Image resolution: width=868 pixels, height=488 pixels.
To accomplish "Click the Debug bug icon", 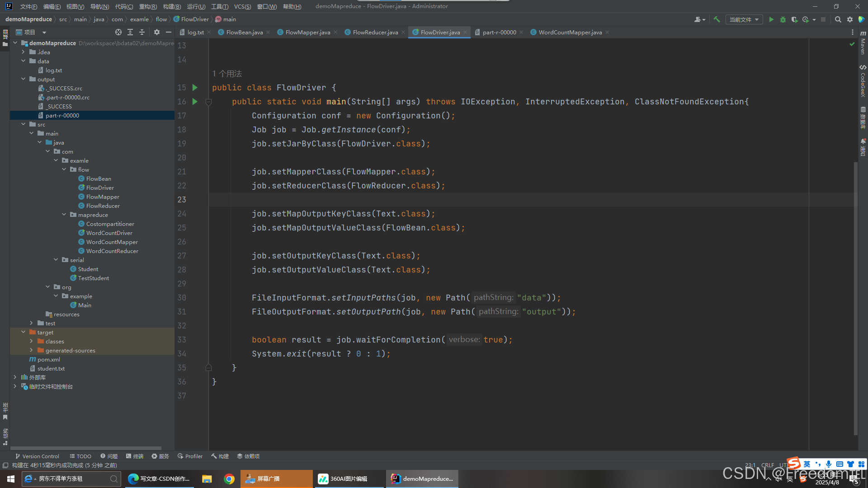I will coord(783,19).
